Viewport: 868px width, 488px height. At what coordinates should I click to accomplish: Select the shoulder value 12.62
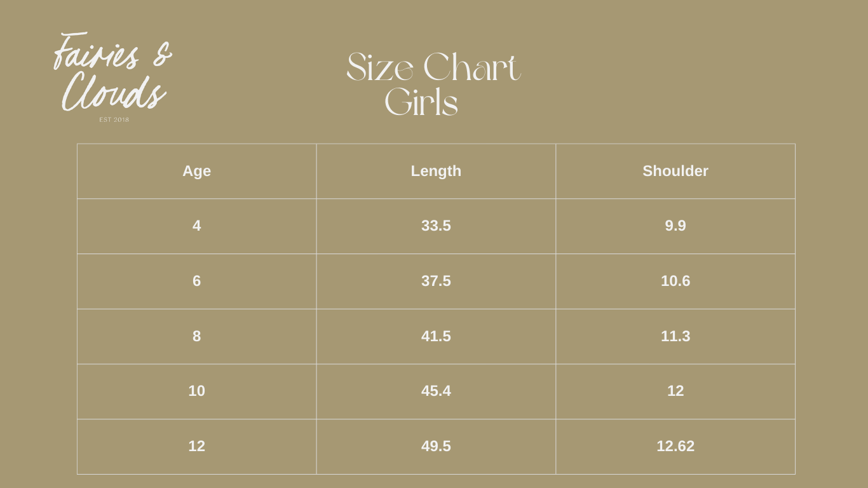point(675,446)
